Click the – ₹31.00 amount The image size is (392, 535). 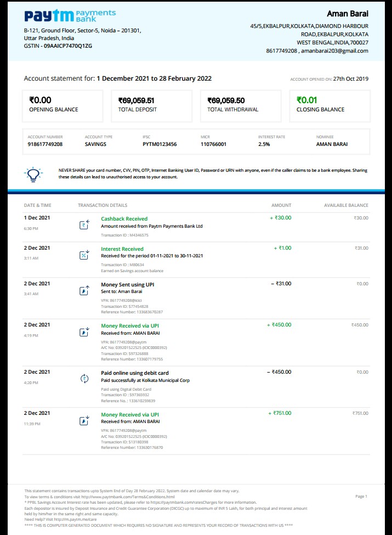281,284
